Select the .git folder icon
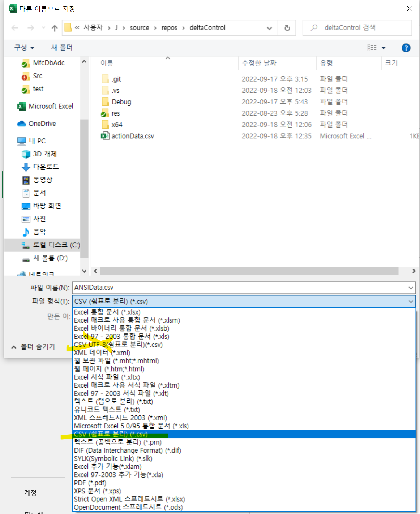 pyautogui.click(x=105, y=79)
